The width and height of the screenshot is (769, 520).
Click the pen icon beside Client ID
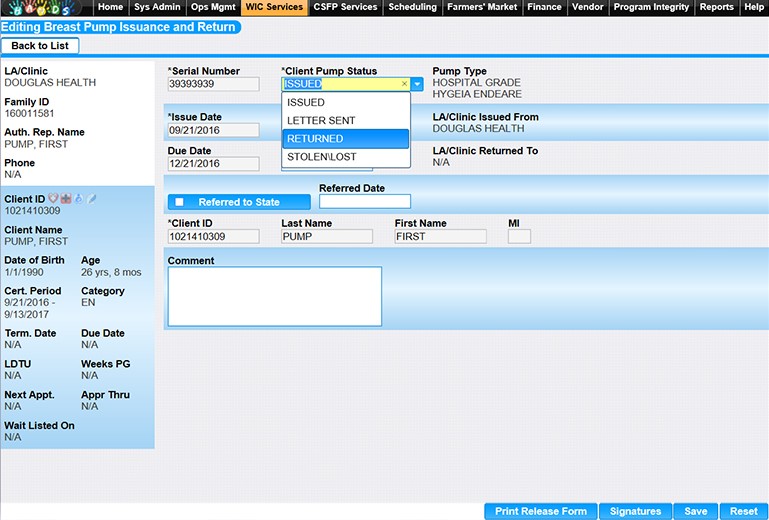pos(91,199)
